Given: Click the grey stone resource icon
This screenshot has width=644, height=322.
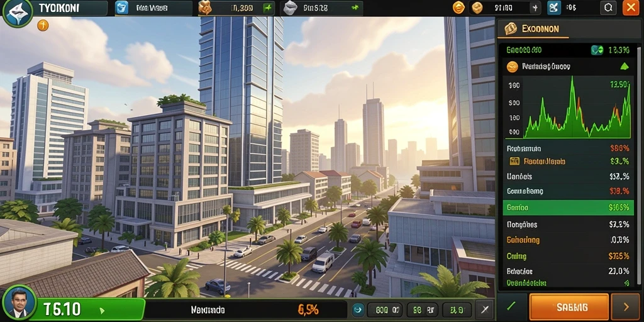Looking at the screenshot, I should 291,8.
